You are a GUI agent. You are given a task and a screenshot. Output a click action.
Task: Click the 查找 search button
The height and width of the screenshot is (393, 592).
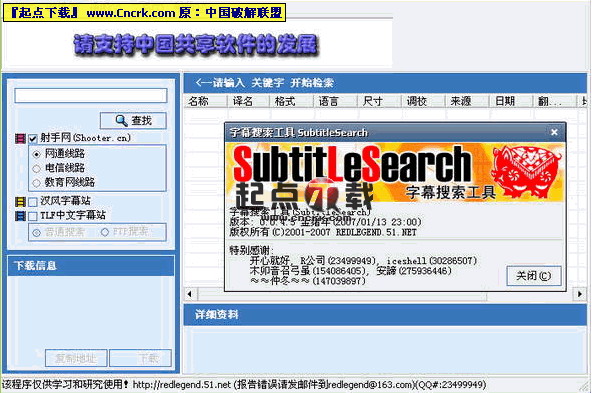[x=133, y=121]
